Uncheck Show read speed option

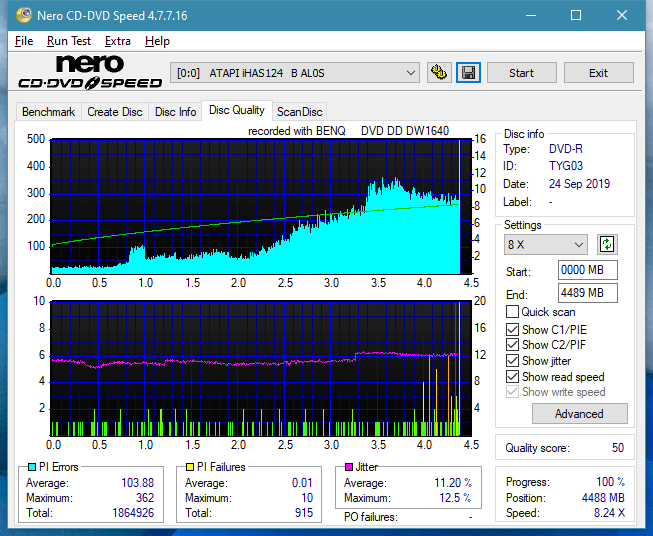pos(512,377)
